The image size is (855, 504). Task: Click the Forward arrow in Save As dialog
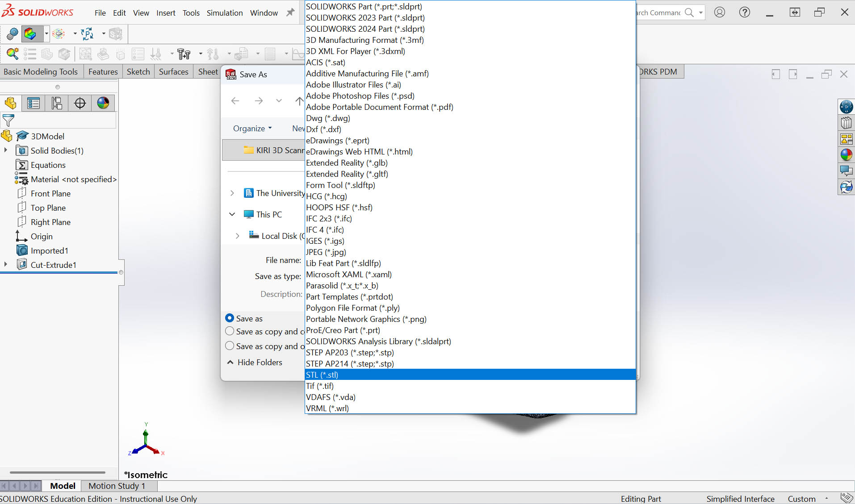[259, 101]
